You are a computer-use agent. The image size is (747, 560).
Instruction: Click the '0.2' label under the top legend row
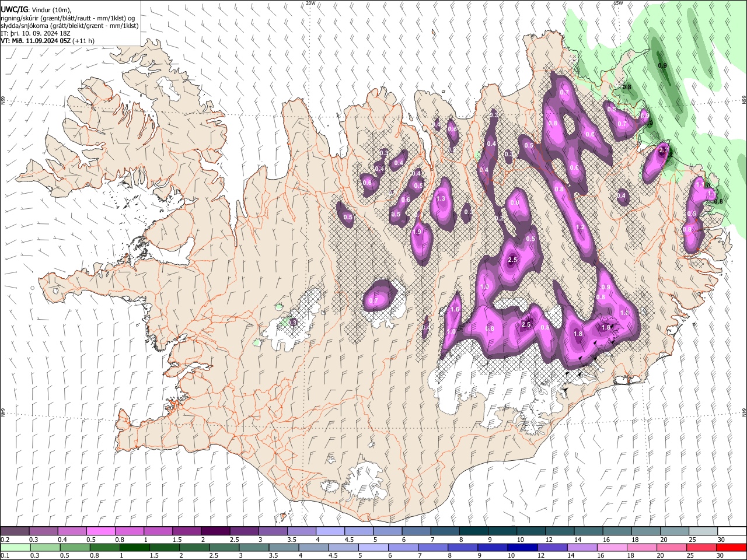click(5, 540)
